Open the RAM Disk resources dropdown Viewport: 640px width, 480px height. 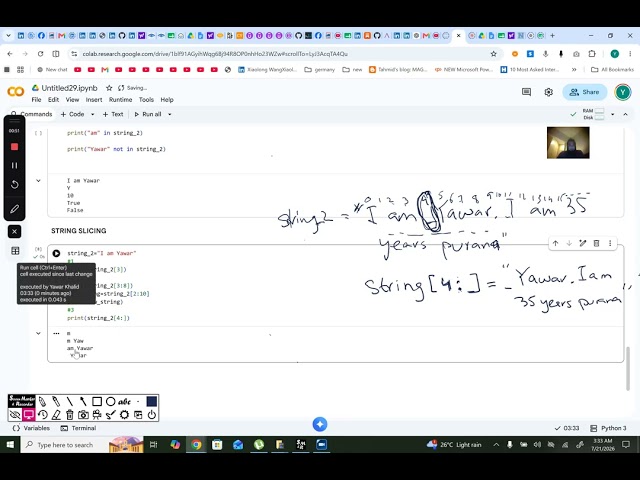click(612, 114)
